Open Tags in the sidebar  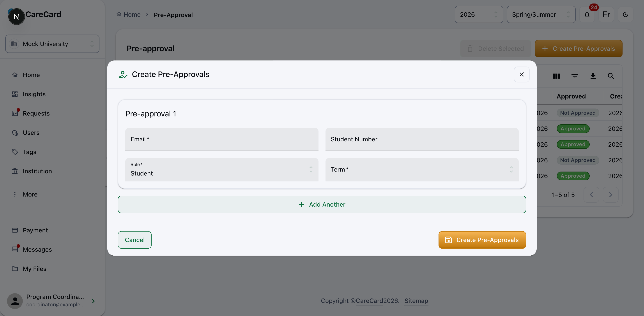pos(53,152)
